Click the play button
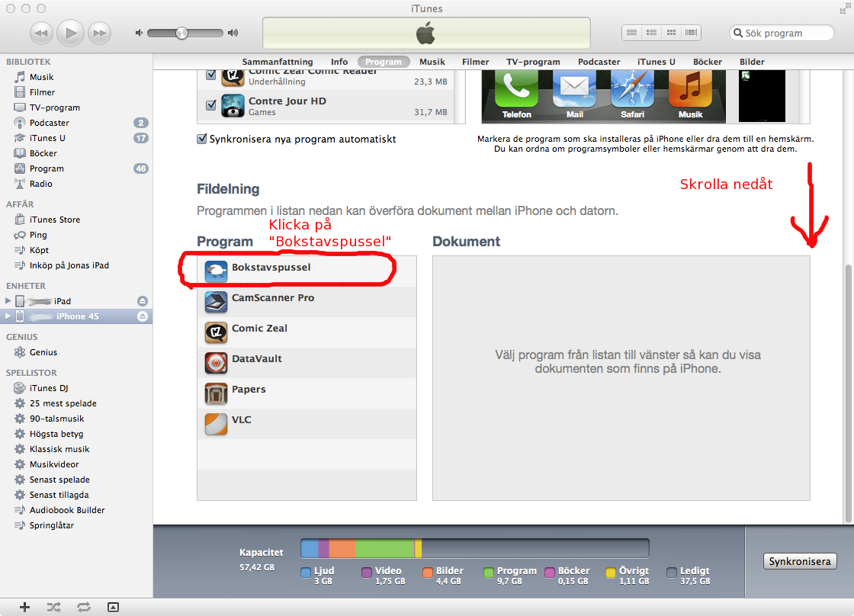The height and width of the screenshot is (616, 854). pos(70,33)
